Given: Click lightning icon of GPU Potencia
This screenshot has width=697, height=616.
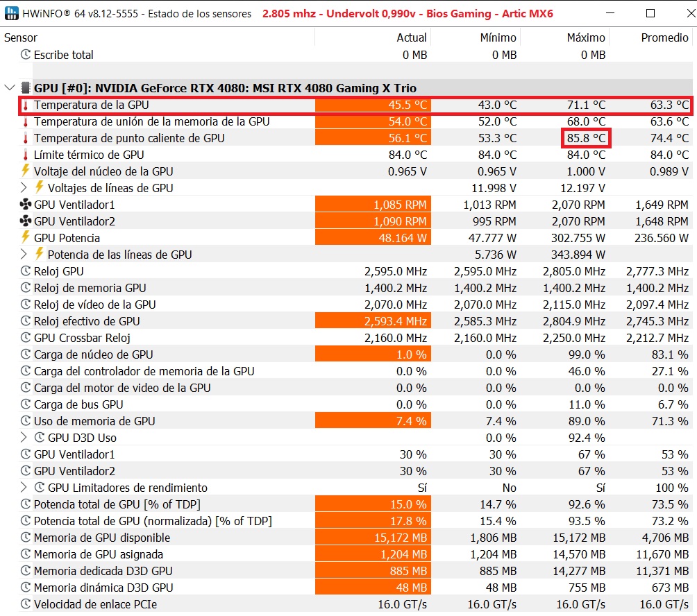Looking at the screenshot, I should (26, 238).
